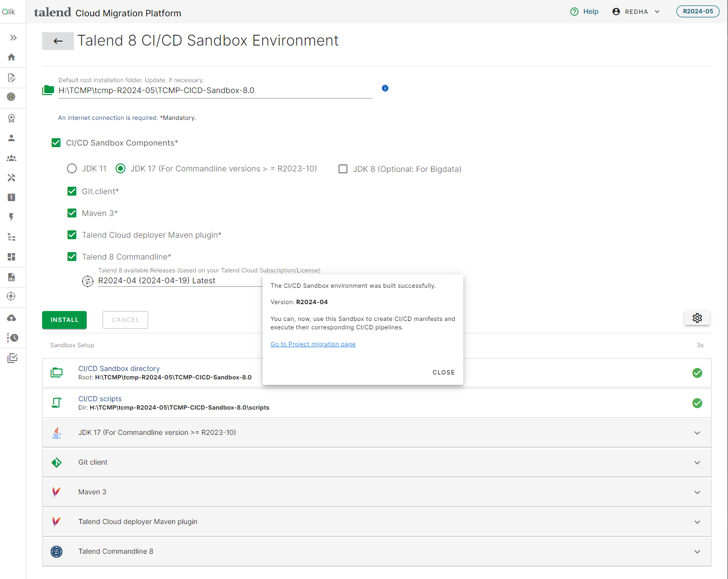Open the hierarchy tree sidebar icon
Image resolution: width=728 pixels, height=579 pixels.
(11, 237)
